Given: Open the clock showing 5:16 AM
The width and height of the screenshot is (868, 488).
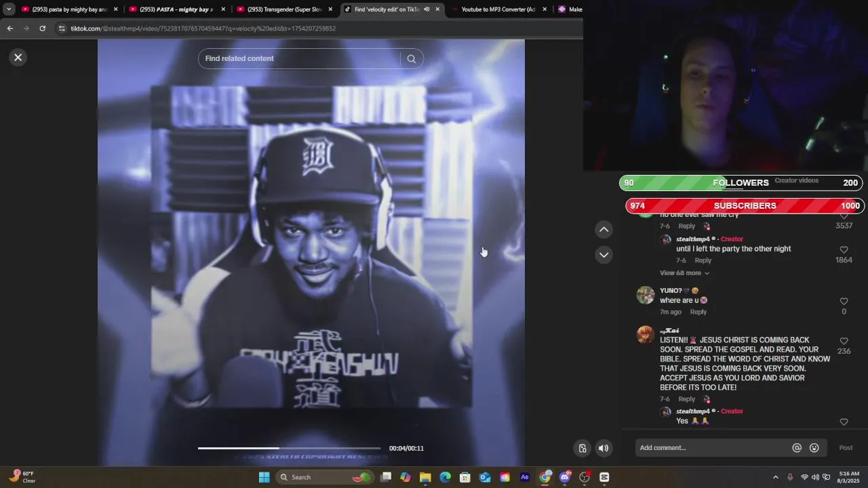Looking at the screenshot, I should pos(849,477).
